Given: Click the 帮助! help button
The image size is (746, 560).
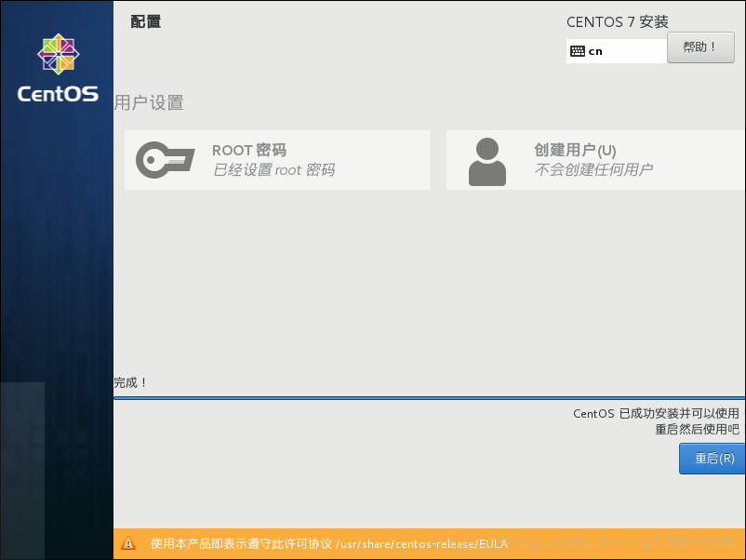Looking at the screenshot, I should coord(700,47).
